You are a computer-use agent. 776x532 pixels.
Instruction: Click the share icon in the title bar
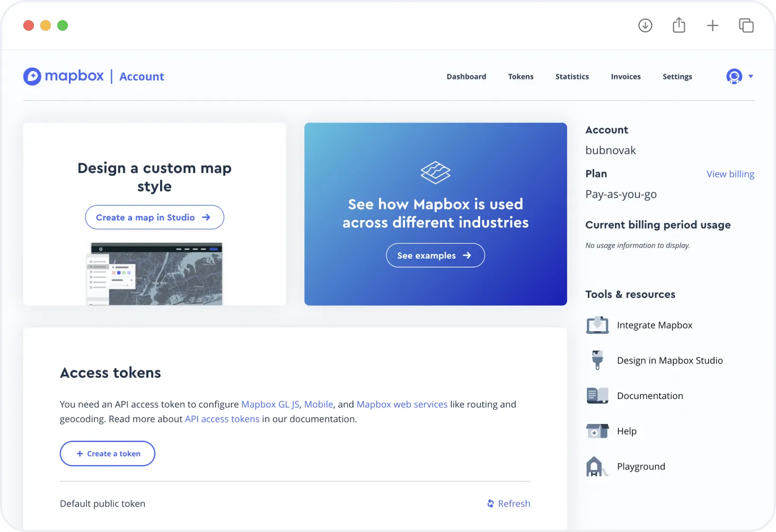click(x=679, y=25)
